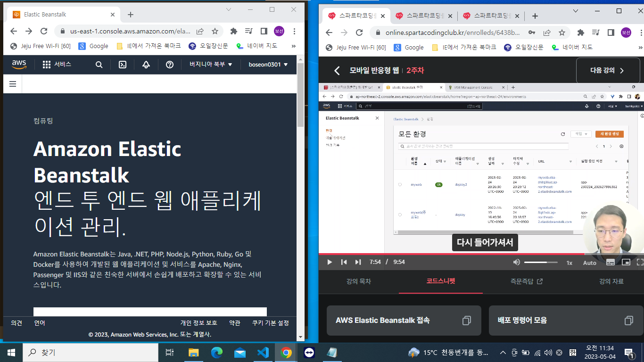Open region dropdown 버지니아 북부

point(211,65)
